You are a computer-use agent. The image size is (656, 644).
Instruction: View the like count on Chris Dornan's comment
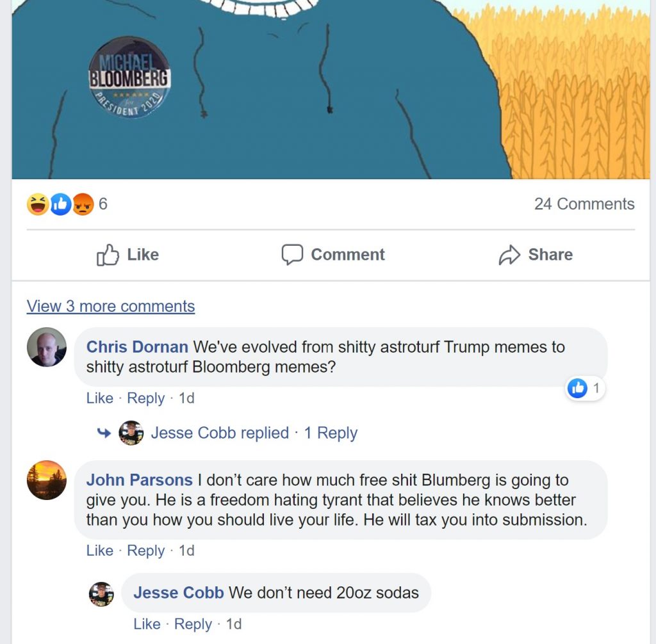point(584,389)
